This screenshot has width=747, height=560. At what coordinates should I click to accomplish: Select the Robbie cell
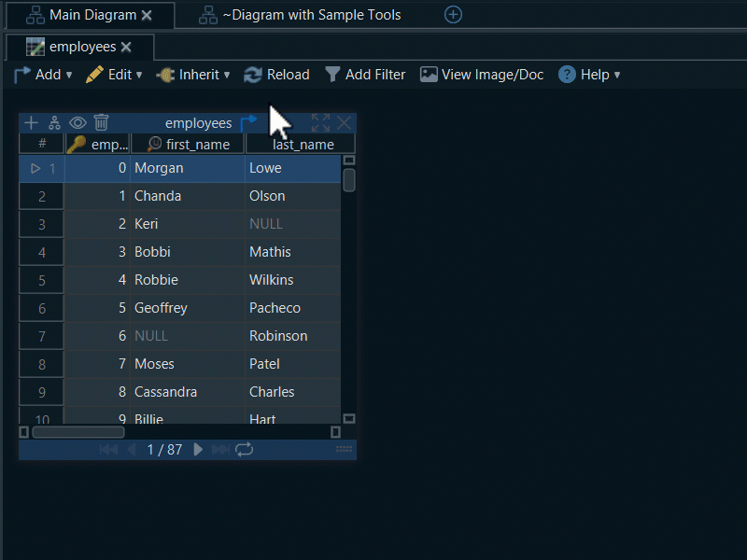pos(188,281)
